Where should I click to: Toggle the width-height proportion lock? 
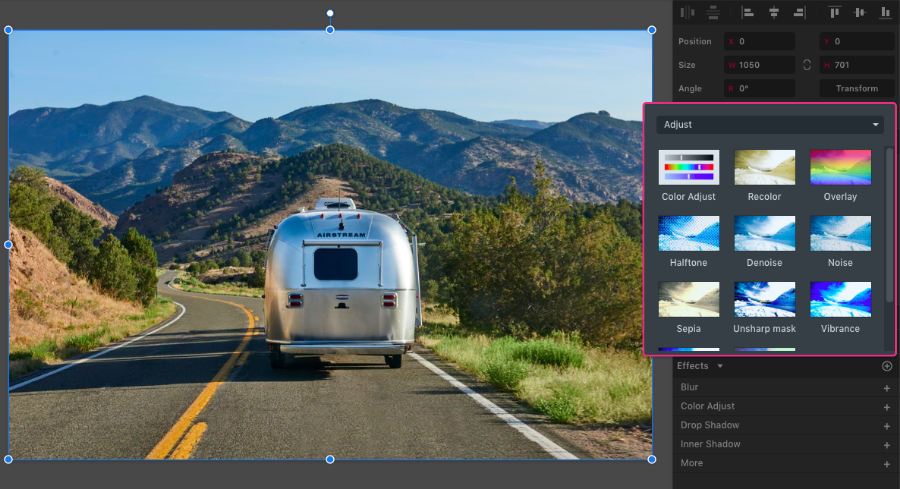pos(807,65)
